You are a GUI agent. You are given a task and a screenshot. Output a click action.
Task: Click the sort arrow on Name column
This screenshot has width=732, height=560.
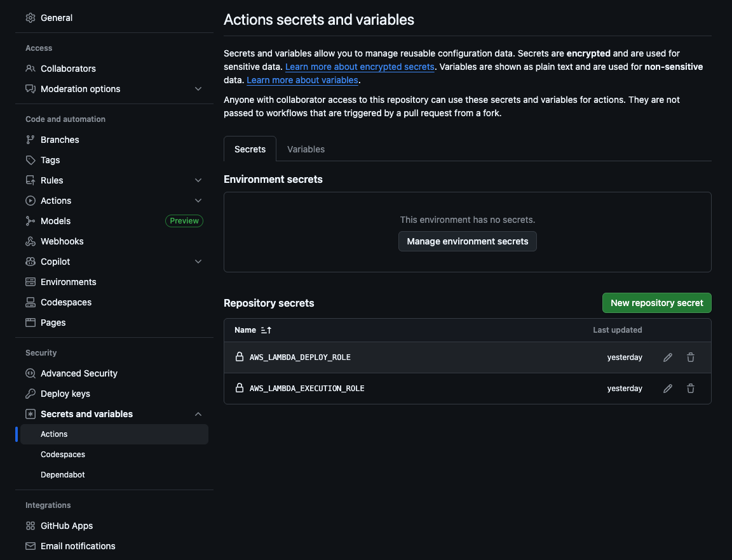265,330
